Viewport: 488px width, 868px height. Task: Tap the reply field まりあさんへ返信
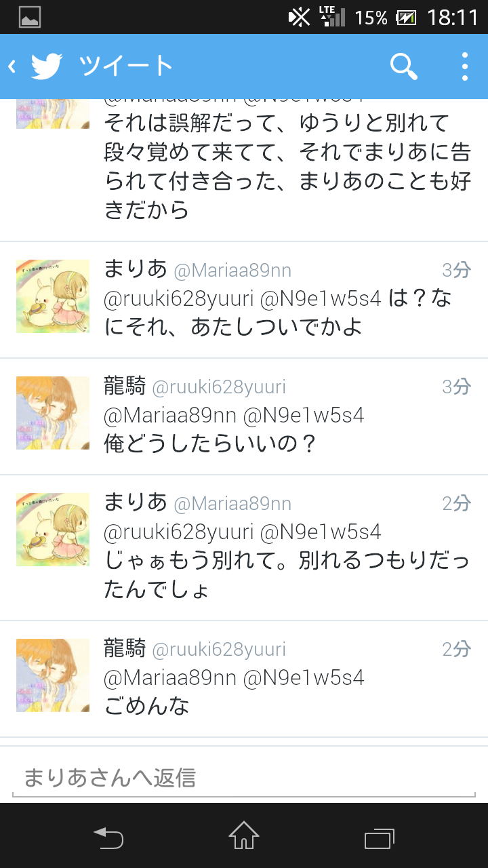point(244,777)
